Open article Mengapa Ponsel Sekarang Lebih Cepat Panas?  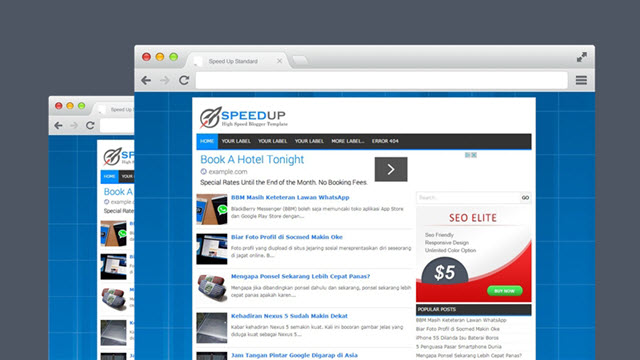(300, 276)
